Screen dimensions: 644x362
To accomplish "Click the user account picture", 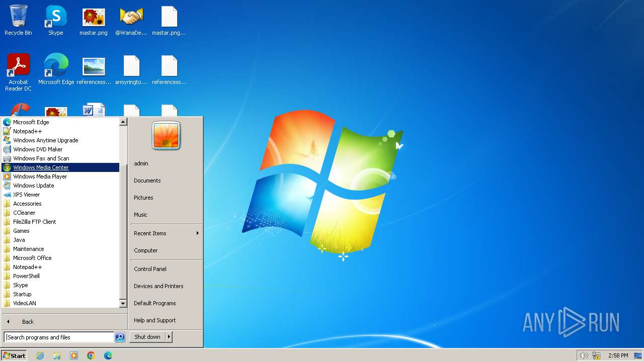I will point(166,136).
